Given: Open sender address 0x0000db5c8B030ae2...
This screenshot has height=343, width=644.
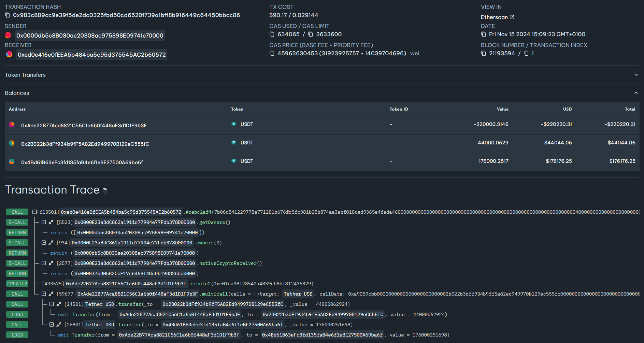Looking at the screenshot, I should tap(90, 35).
